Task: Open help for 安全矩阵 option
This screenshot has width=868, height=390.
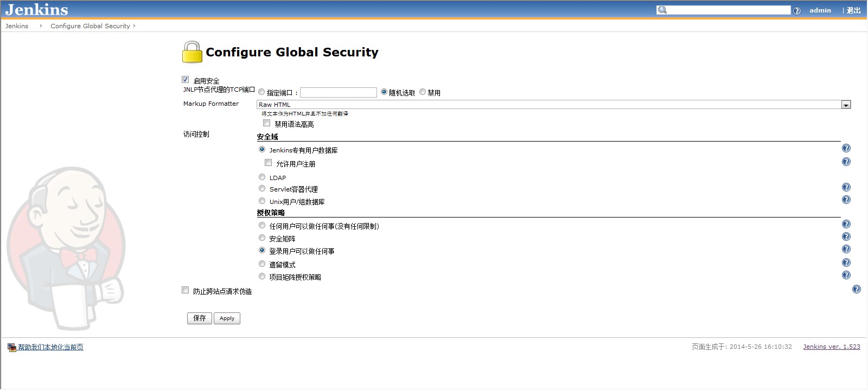Action: [846, 236]
